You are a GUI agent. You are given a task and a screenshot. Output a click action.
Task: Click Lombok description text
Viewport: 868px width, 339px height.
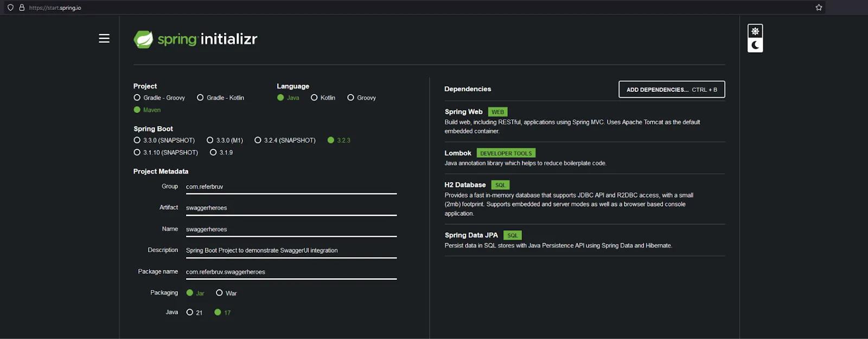(525, 163)
